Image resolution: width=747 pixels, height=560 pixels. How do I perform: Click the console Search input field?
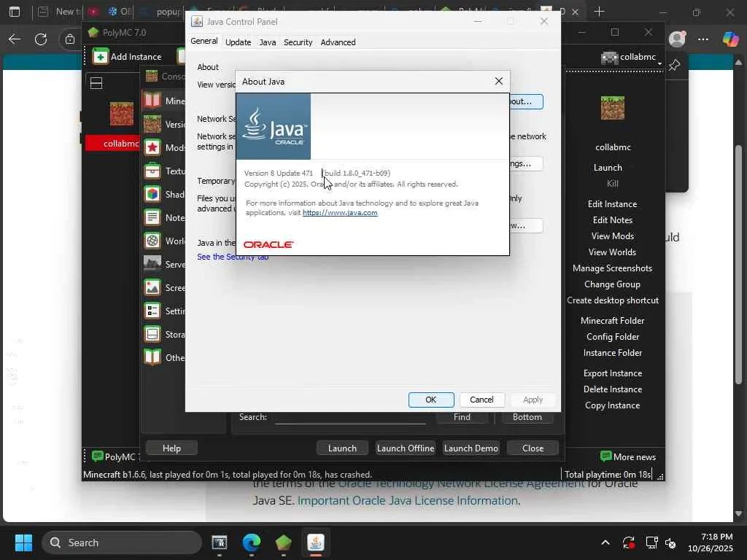click(350, 418)
